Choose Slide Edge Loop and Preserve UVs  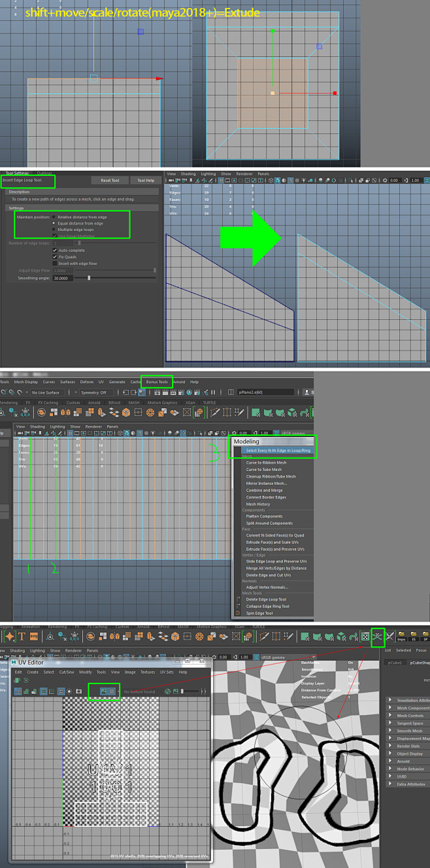pos(275,561)
